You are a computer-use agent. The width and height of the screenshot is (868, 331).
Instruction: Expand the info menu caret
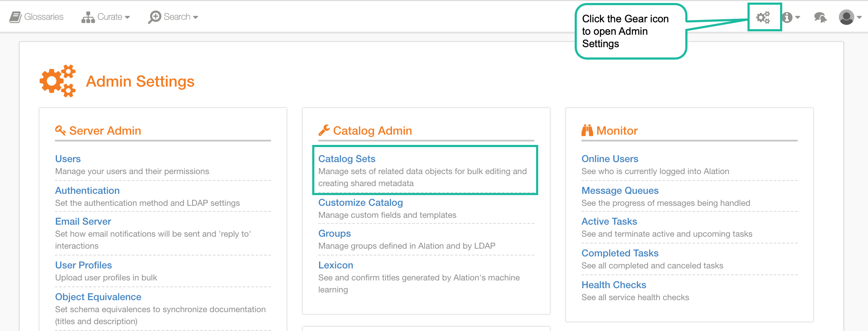798,18
